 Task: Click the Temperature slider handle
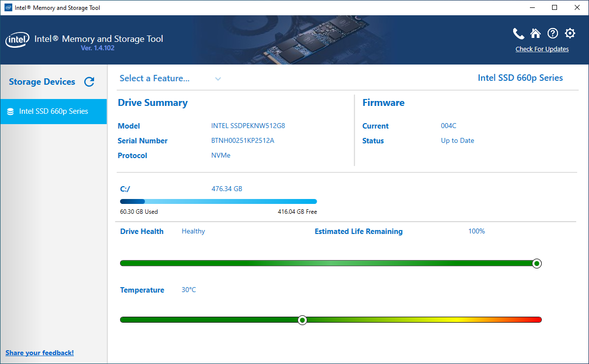tap(302, 320)
